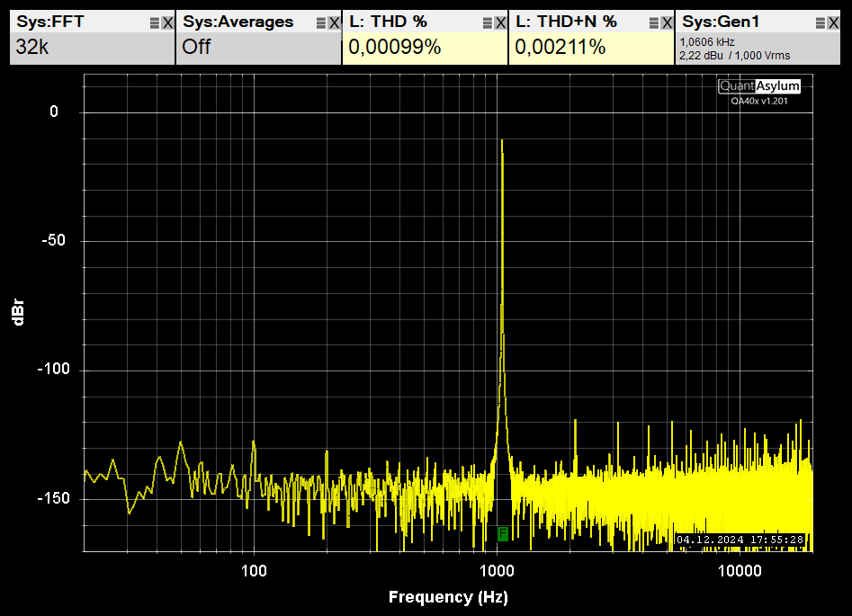
Task: Click the green F fundamental marker
Action: (x=503, y=534)
